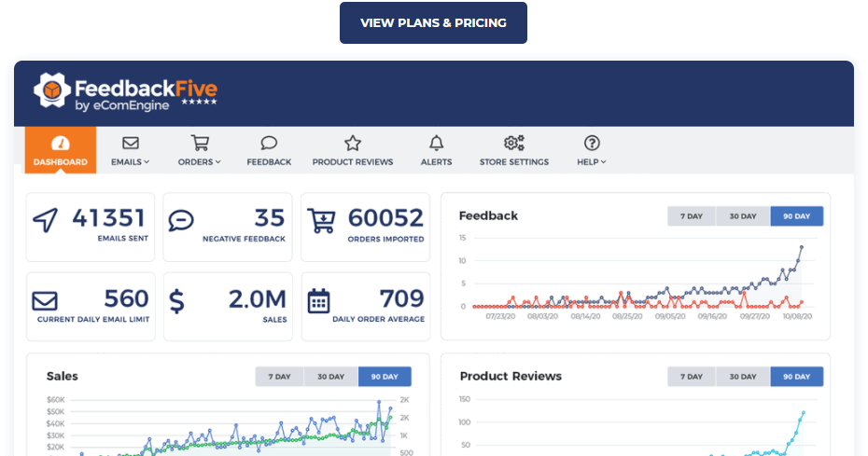Select 30 Day on Feedback chart
Screen dimensions: 868x456
coord(743,216)
